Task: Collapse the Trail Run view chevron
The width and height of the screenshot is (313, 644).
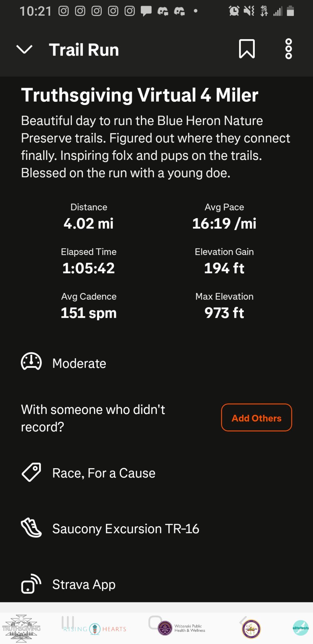Action: coord(24,49)
